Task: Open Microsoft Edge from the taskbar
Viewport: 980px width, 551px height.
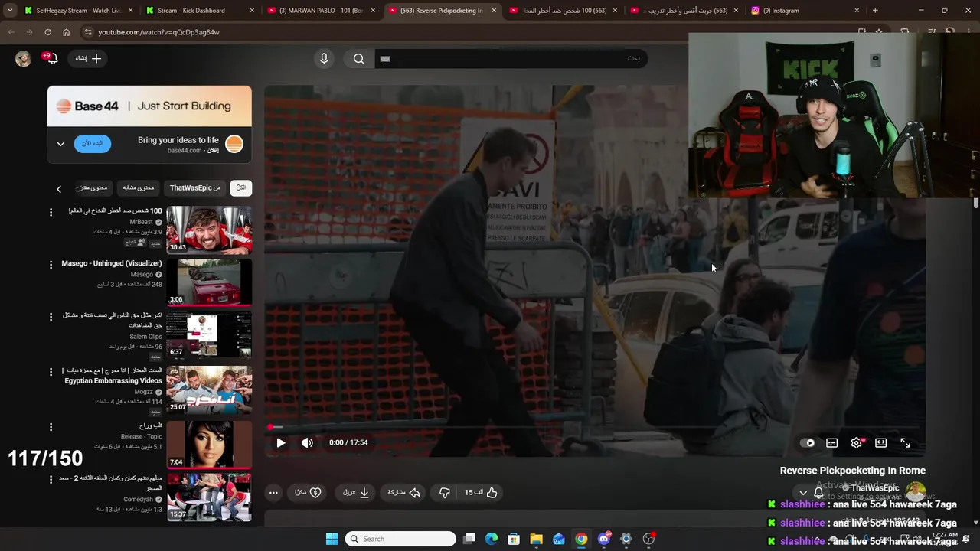Action: [492, 539]
